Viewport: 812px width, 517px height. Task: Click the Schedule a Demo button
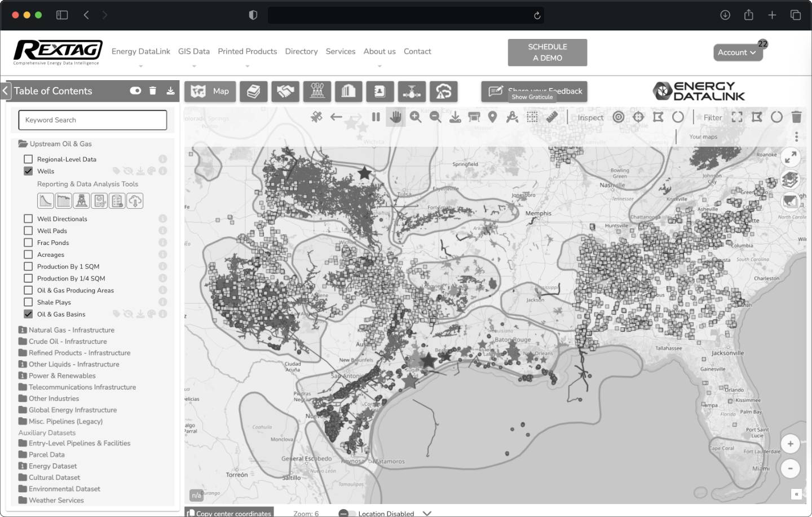pos(547,52)
